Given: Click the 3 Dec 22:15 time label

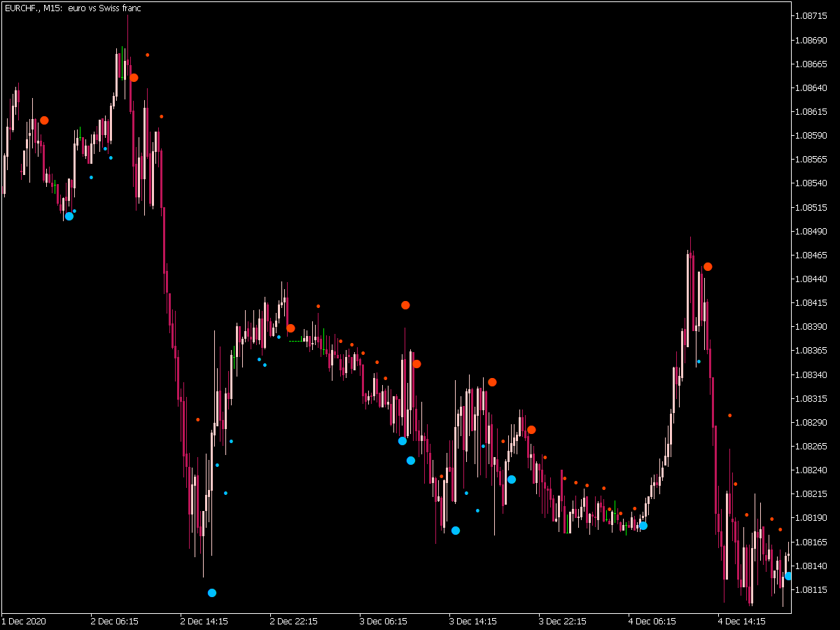Looking at the screenshot, I should pyautogui.click(x=562, y=621).
